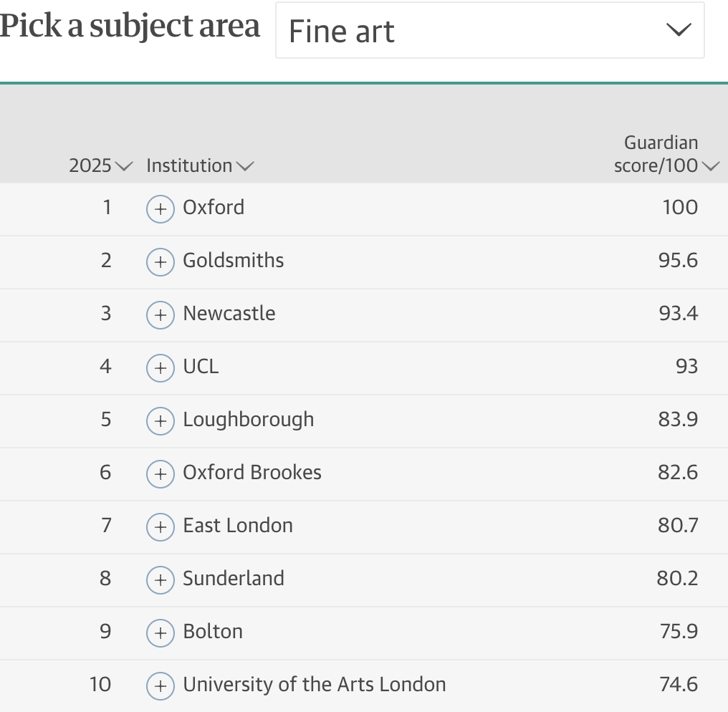Open the Fine art subject dropdown

(490, 30)
